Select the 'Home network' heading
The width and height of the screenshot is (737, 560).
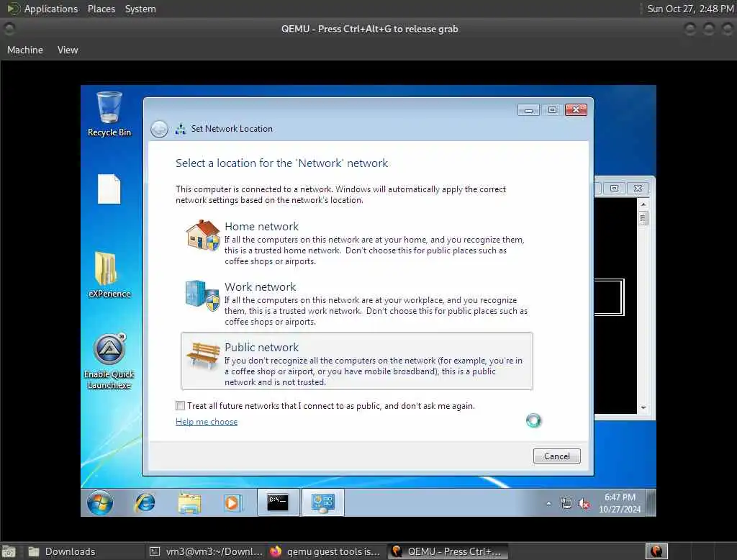[261, 226]
